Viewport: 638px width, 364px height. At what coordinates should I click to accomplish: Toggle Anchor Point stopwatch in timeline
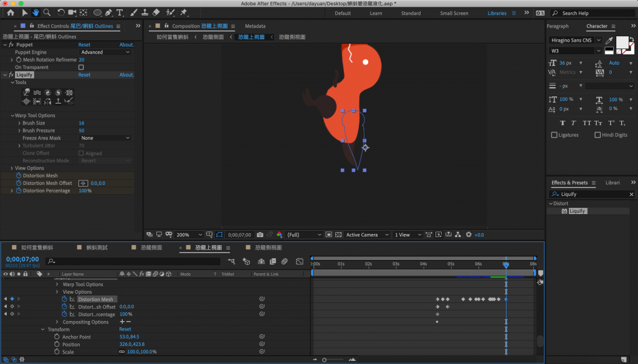pos(57,337)
